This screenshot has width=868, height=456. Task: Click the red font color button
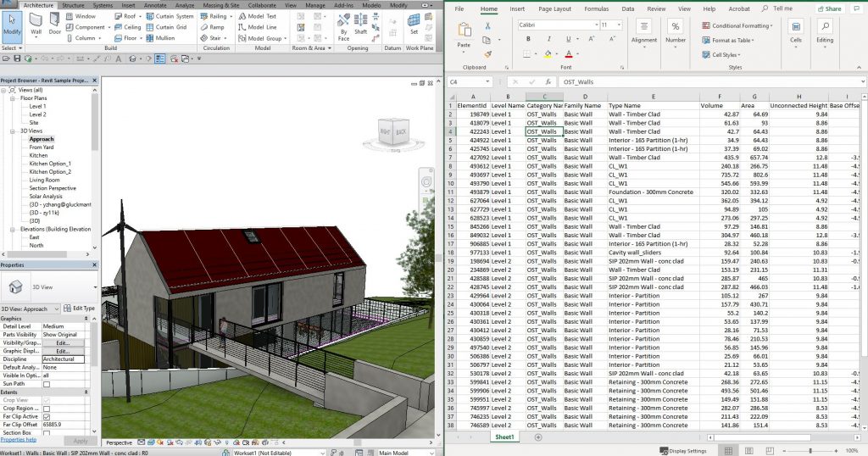click(x=569, y=54)
